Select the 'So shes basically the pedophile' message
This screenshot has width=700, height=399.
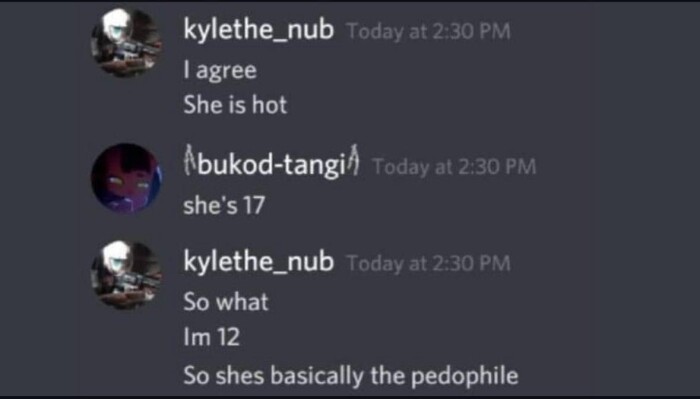point(351,376)
